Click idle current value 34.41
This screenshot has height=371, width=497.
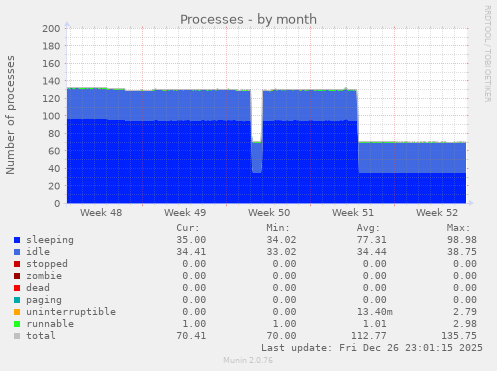191,252
